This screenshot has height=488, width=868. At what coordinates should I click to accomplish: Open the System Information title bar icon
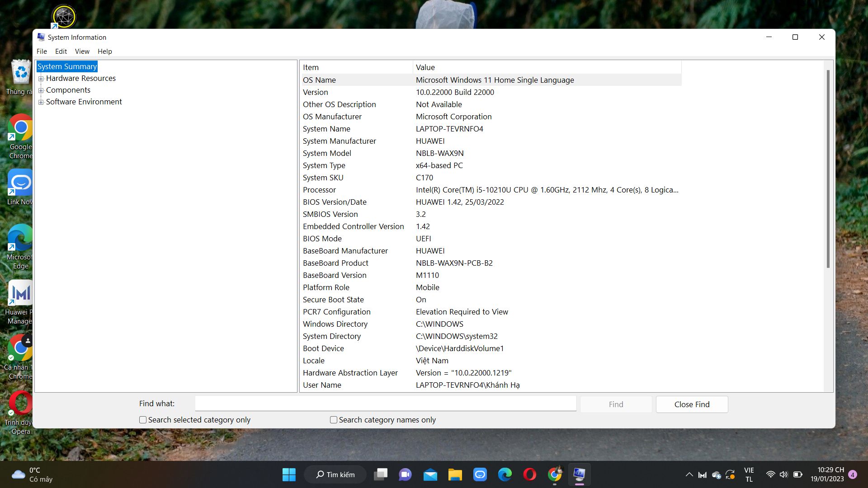(41, 37)
